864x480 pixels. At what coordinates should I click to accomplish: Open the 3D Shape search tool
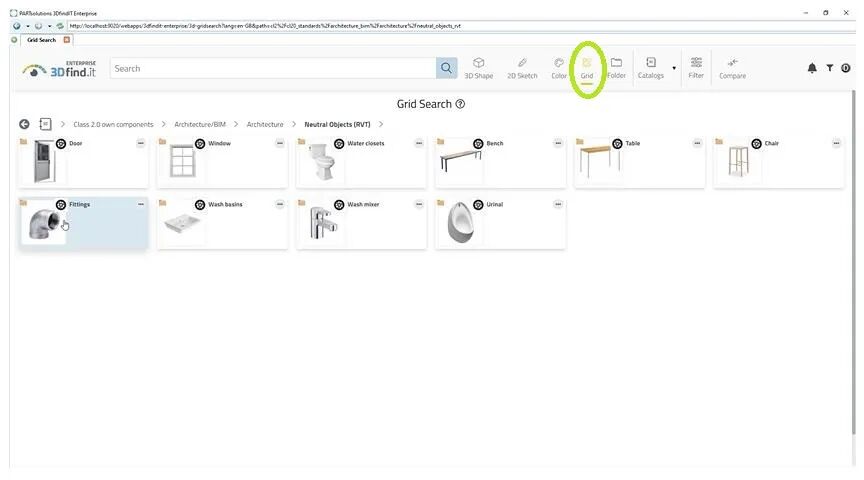tap(478, 68)
